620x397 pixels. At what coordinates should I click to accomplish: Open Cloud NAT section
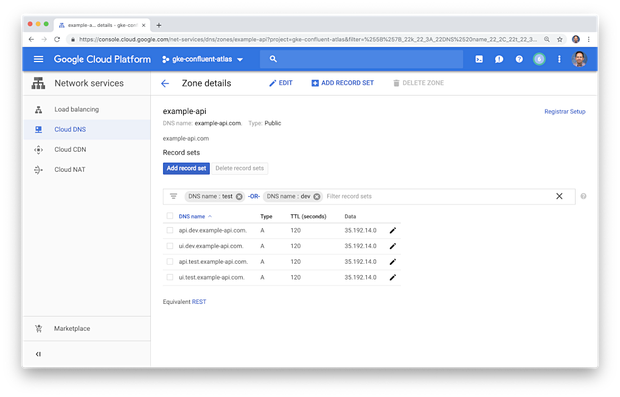(x=87, y=170)
